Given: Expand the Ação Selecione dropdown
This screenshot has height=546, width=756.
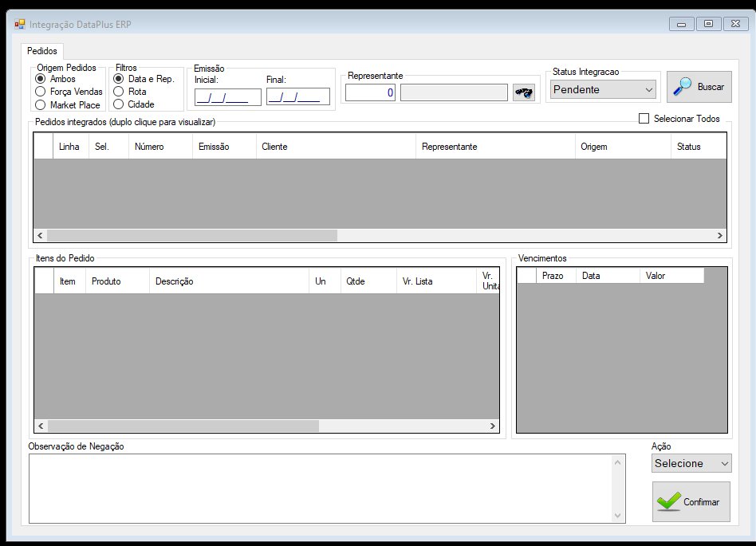Looking at the screenshot, I should [x=691, y=463].
